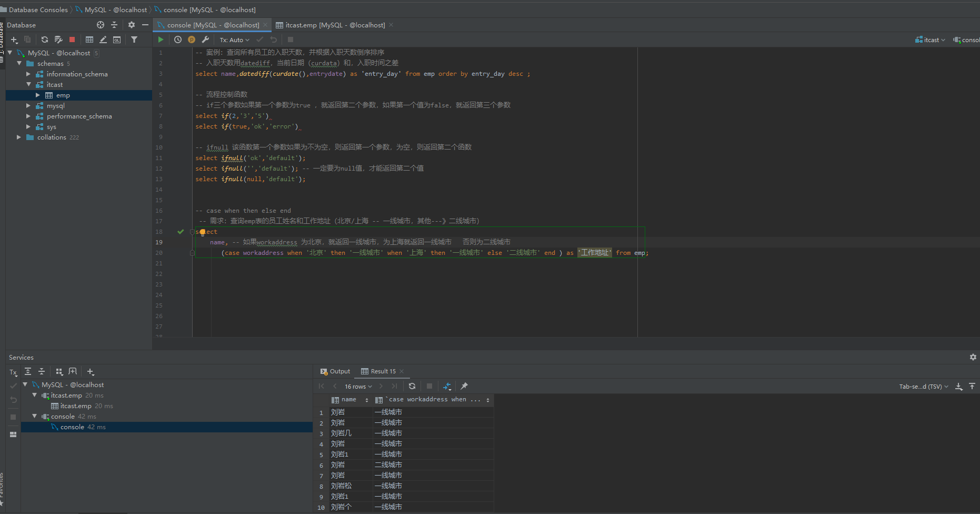Refresh the database tree
This screenshot has width=980, height=514.
[45, 39]
